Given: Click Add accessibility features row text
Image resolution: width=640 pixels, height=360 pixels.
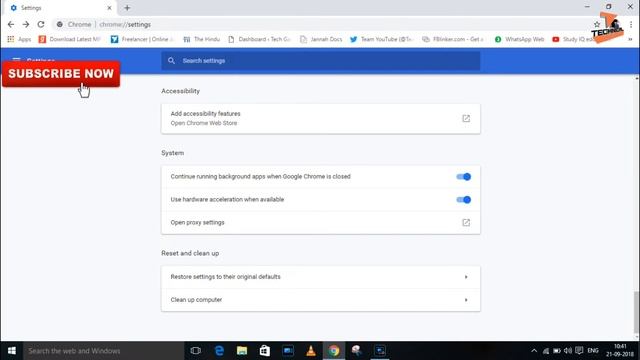Looking at the screenshot, I should (205, 113).
